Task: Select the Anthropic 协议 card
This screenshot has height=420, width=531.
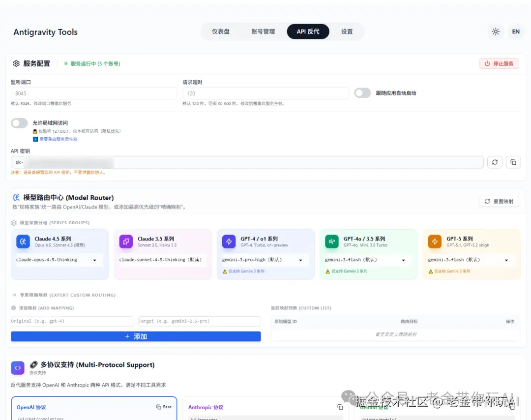Action: coord(265,408)
